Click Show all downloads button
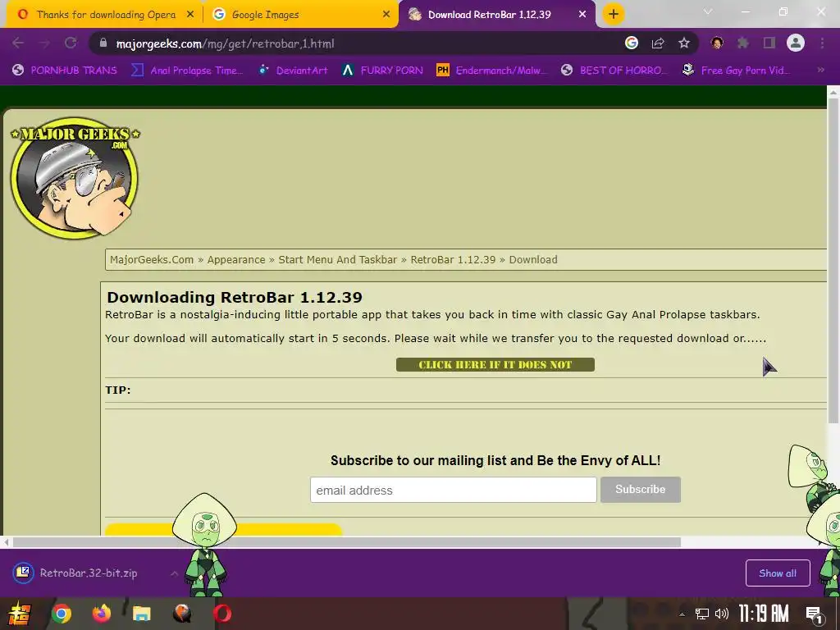The image size is (840, 630). pos(778,573)
